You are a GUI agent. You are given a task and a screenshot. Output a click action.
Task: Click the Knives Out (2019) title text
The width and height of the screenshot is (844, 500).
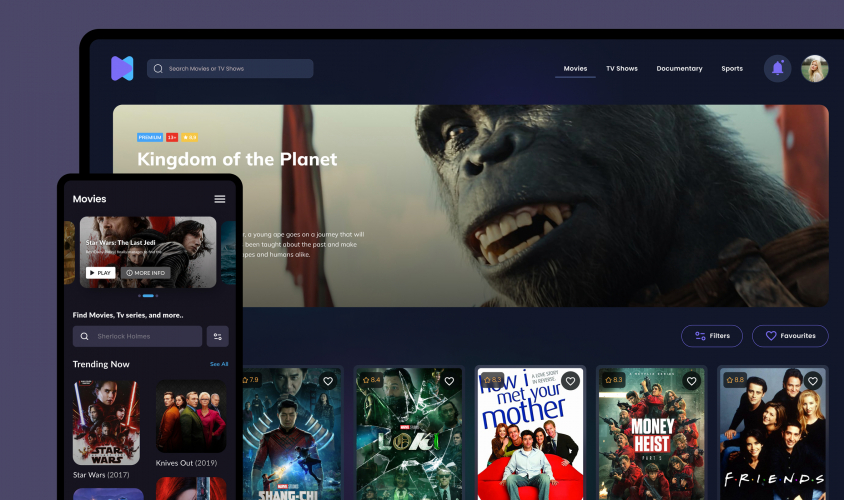pyautogui.click(x=186, y=463)
